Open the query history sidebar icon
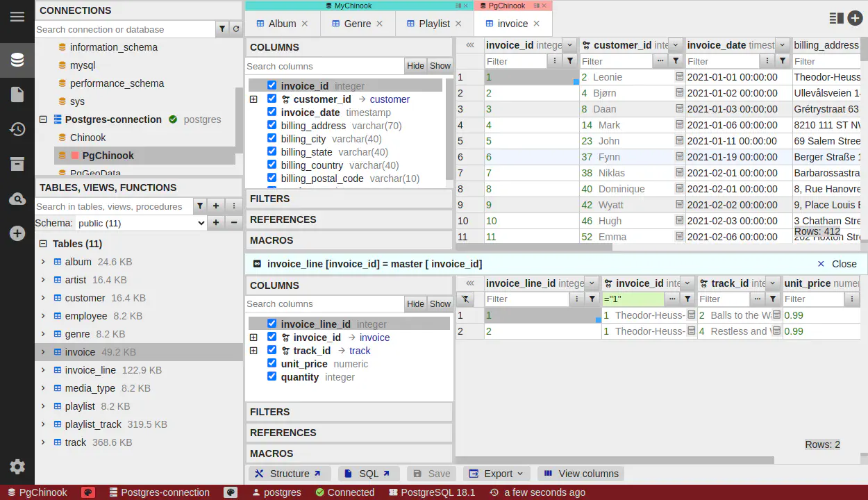 [17, 129]
